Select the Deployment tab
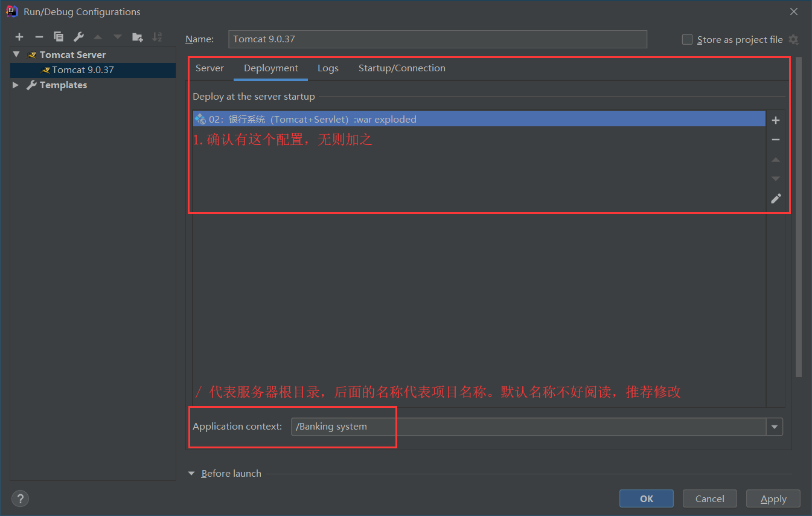The width and height of the screenshot is (812, 516). pos(271,68)
